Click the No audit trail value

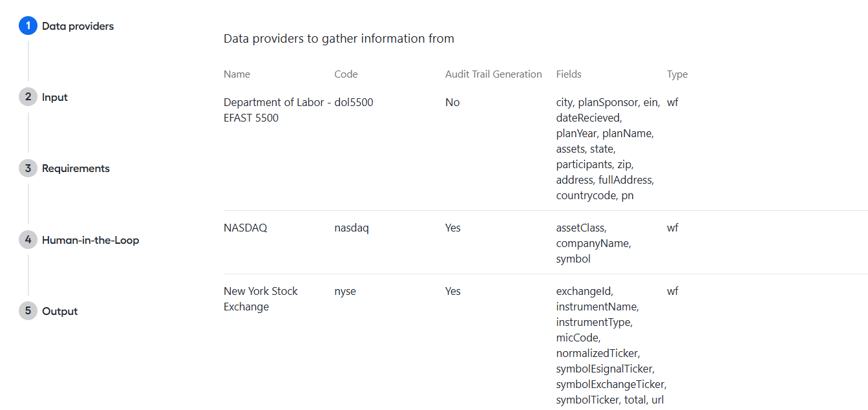(452, 102)
